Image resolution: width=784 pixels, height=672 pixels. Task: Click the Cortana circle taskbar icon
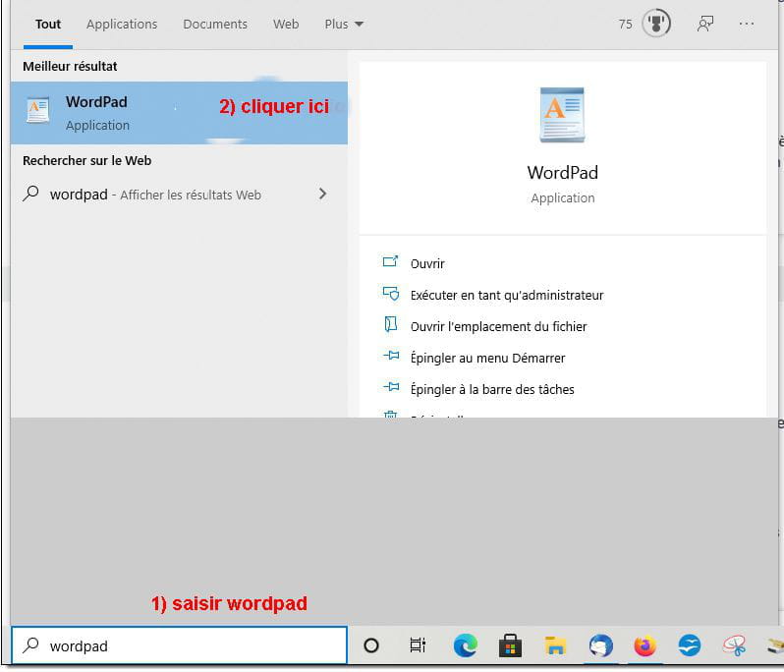(371, 645)
